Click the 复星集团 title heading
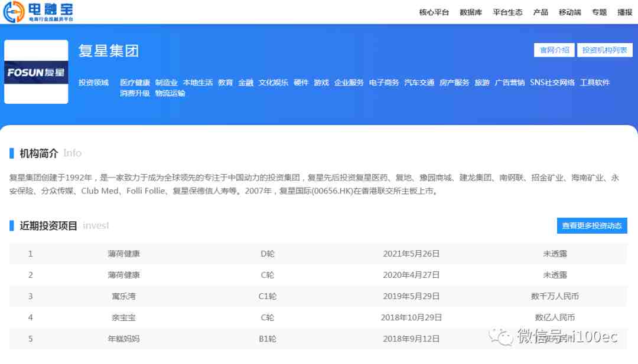The image size is (638, 364). pyautogui.click(x=109, y=51)
